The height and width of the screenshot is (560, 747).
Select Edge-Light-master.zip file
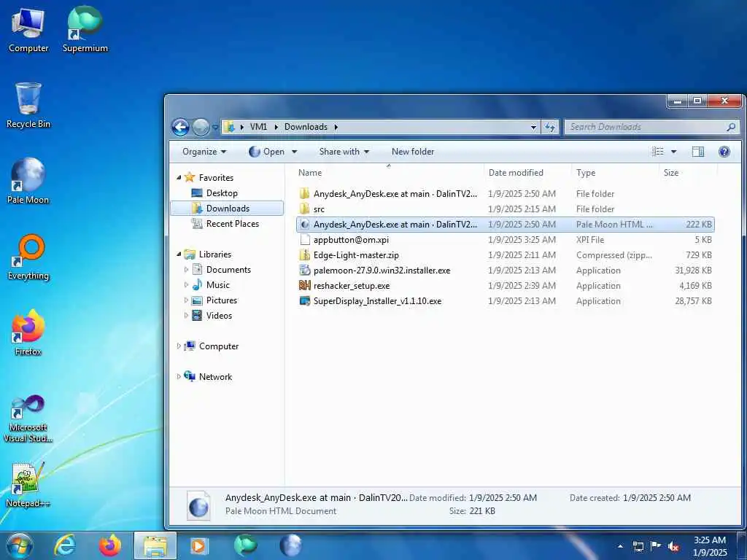[505, 255]
